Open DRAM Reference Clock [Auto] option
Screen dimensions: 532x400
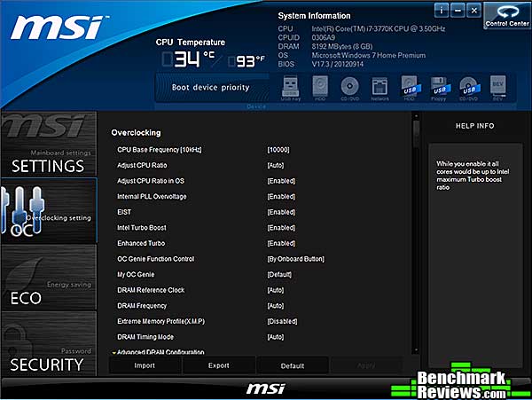pyautogui.click(x=276, y=290)
